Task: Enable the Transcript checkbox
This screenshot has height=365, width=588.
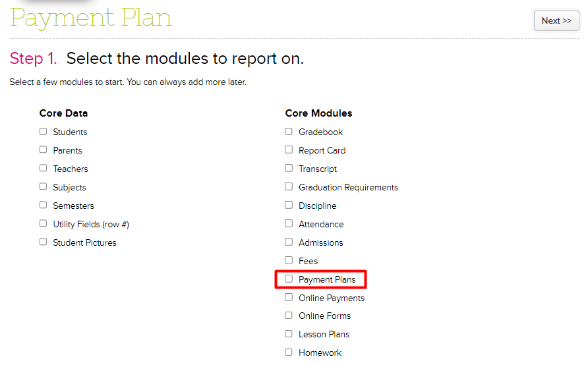Action: pyautogui.click(x=289, y=169)
